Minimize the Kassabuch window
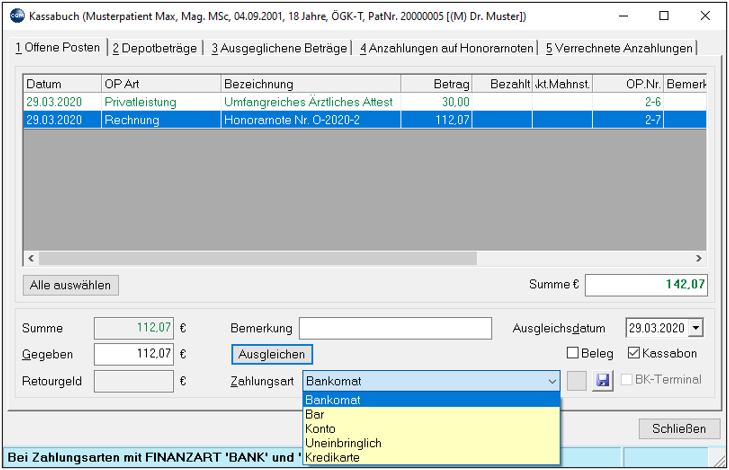 tap(623, 16)
